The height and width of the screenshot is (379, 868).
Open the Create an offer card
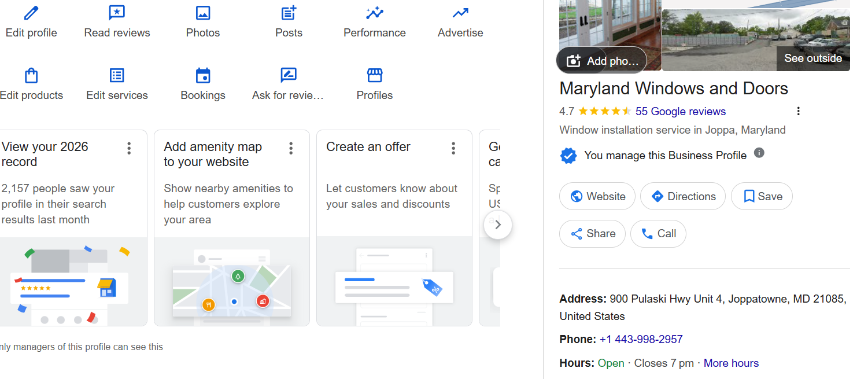(x=394, y=228)
